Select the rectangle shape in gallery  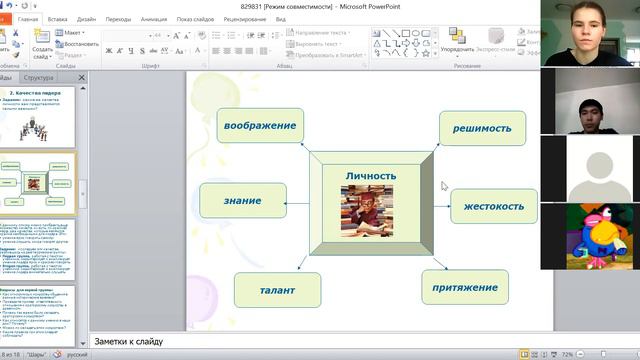coord(406,33)
